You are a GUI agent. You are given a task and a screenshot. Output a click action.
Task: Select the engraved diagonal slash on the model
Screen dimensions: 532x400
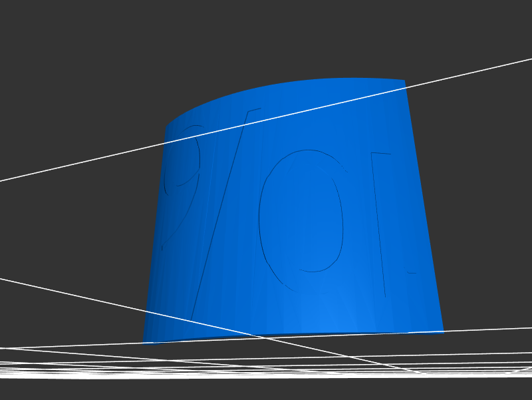219,213
